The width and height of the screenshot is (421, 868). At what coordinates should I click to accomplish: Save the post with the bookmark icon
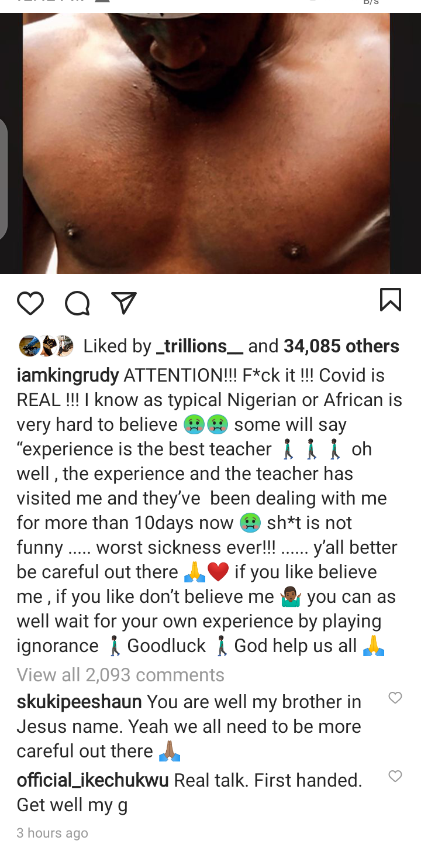pyautogui.click(x=391, y=300)
